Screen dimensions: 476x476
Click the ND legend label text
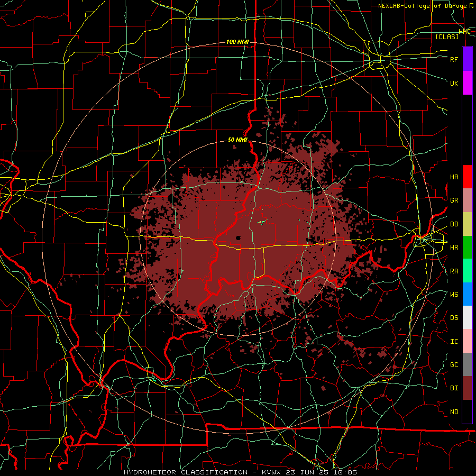click(454, 412)
